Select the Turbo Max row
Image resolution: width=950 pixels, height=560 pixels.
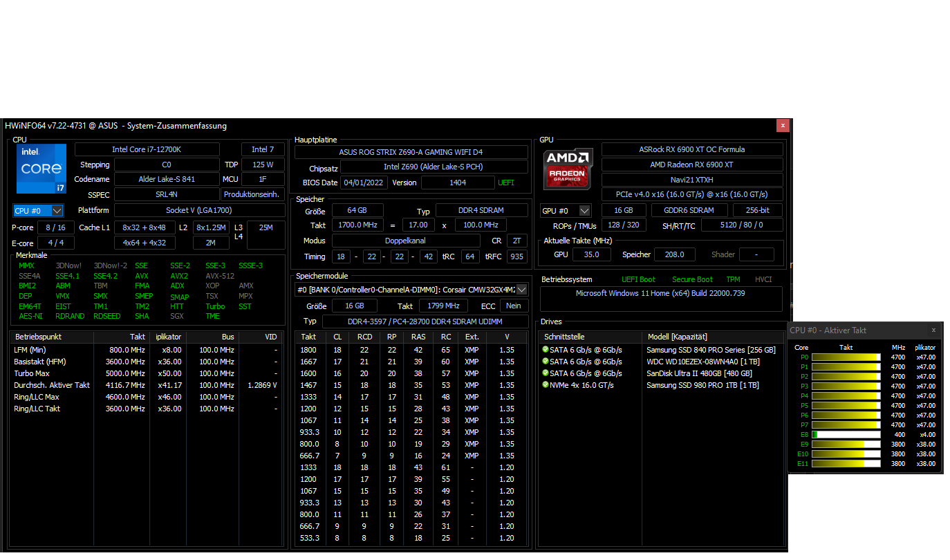tap(147, 373)
